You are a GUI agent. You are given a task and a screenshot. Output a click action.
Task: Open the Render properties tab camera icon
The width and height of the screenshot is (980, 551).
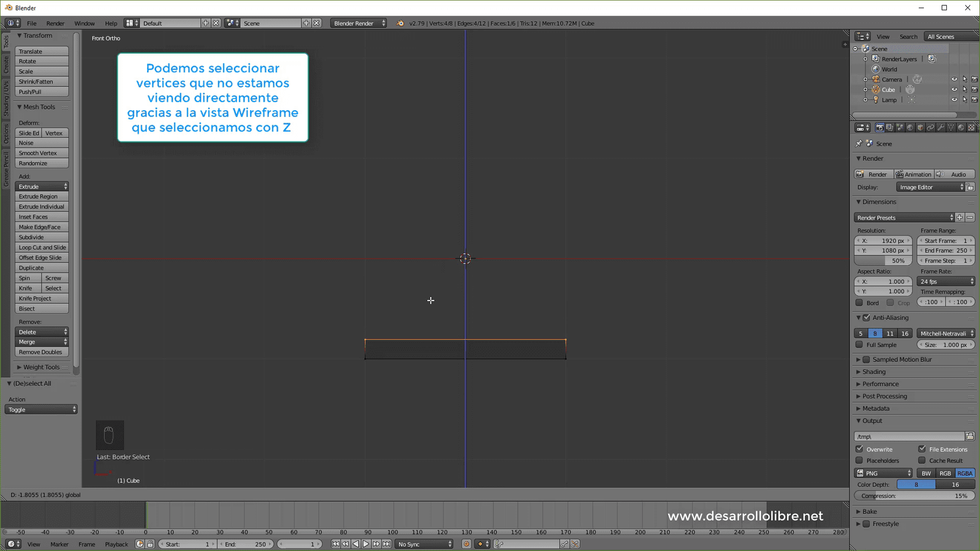880,127
